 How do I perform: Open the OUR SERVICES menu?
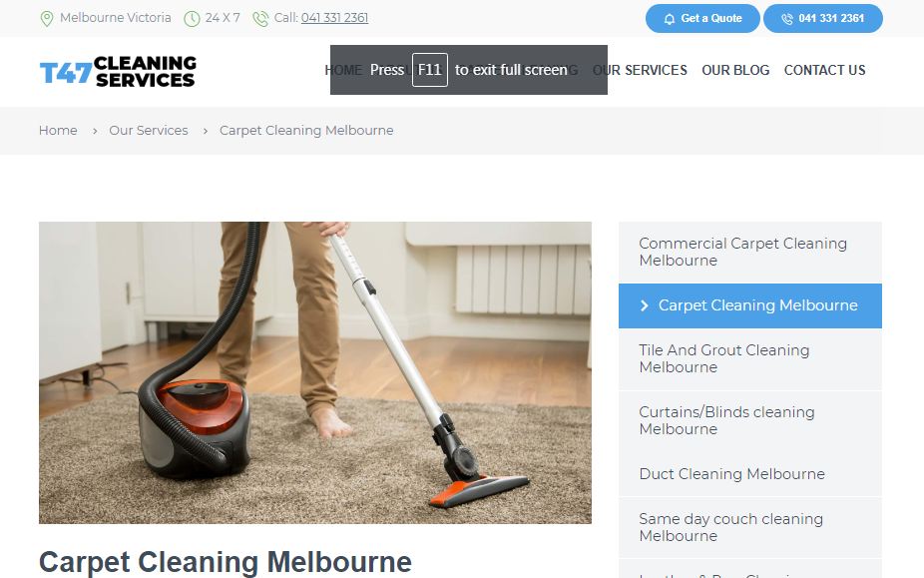tap(640, 70)
